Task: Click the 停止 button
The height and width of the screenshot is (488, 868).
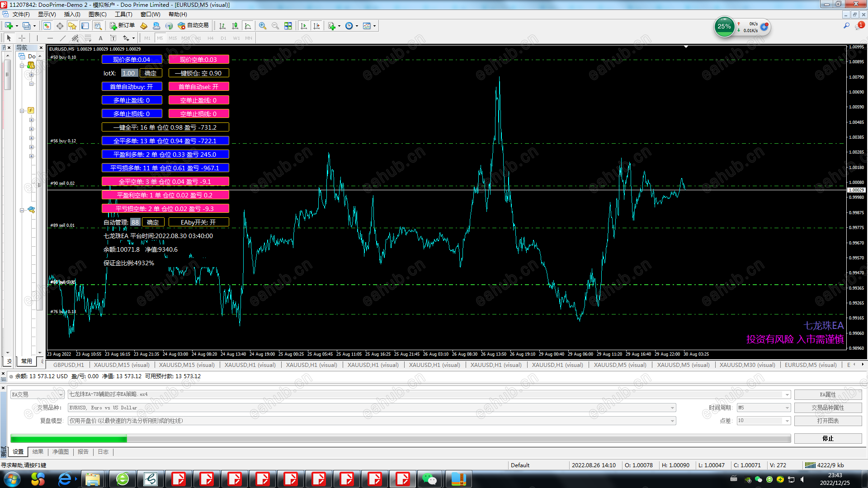Action: click(x=828, y=438)
